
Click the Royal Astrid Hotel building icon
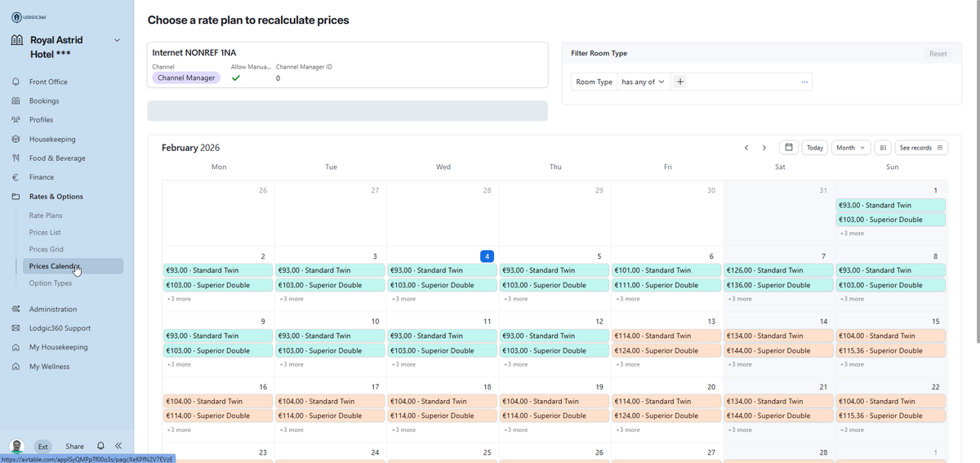click(x=16, y=40)
